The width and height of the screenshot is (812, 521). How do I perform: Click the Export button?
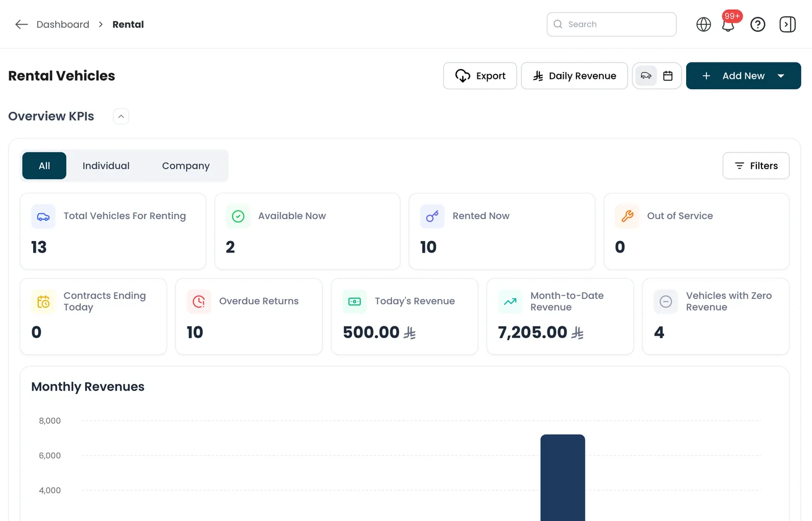coord(480,76)
